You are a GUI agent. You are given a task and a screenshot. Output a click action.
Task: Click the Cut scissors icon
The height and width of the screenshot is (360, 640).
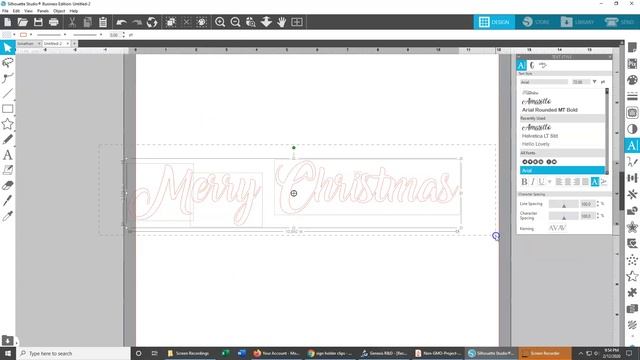pyautogui.click(x=72, y=22)
